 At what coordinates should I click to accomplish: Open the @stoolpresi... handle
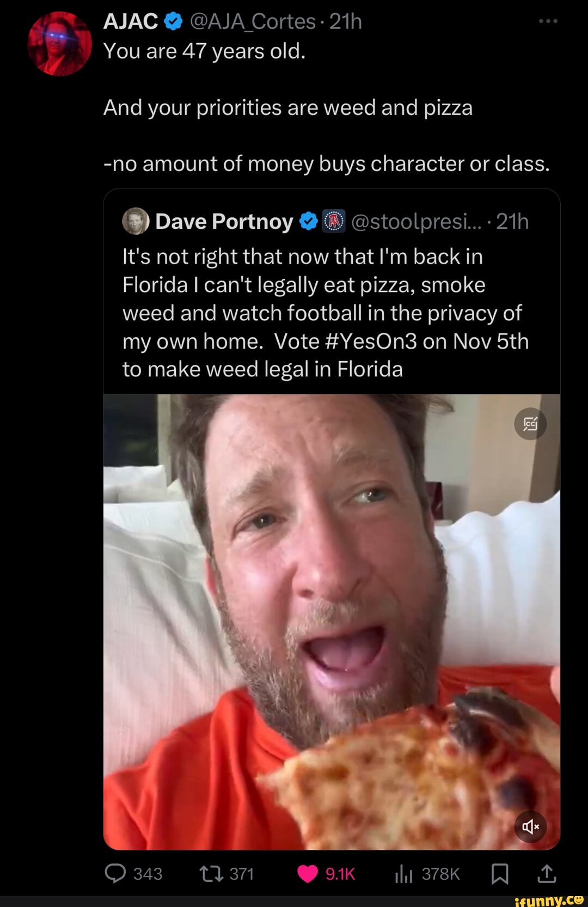point(416,222)
